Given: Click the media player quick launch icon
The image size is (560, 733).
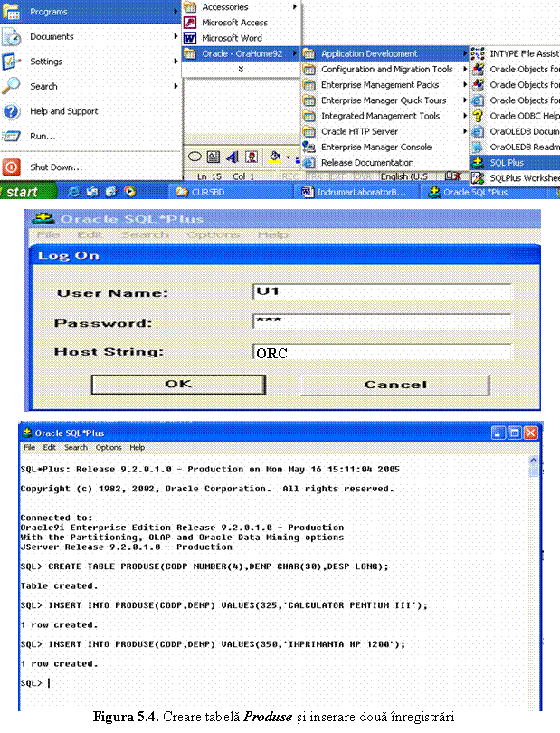Looking at the screenshot, I should click(130, 192).
